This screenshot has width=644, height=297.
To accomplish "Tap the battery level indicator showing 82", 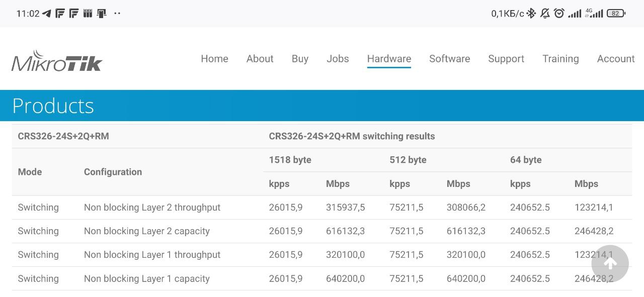I will [x=616, y=14].
